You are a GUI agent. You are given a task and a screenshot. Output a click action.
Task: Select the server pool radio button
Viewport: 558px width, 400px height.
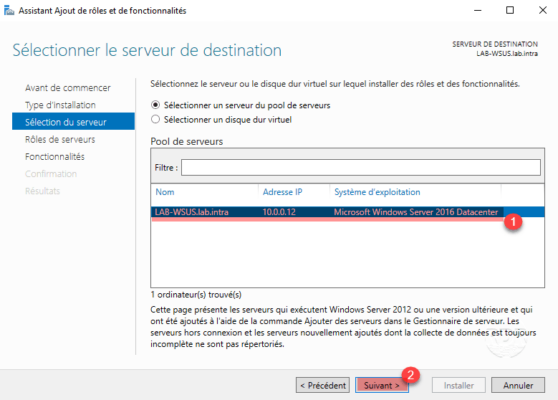tap(155, 105)
